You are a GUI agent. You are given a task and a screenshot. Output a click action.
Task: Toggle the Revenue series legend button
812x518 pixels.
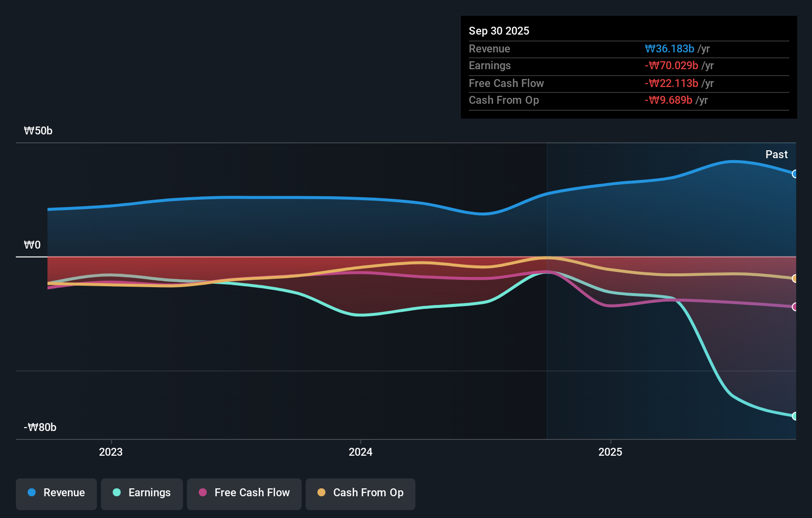[x=56, y=494]
